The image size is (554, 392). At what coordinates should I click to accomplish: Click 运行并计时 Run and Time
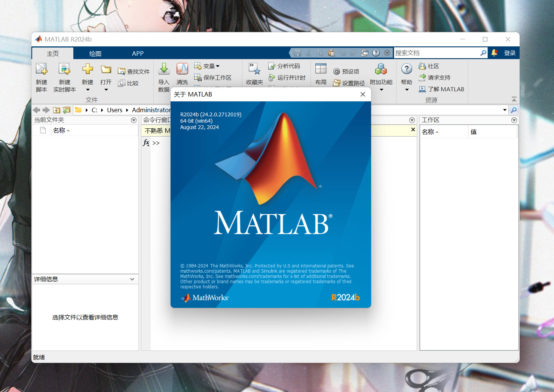click(287, 78)
